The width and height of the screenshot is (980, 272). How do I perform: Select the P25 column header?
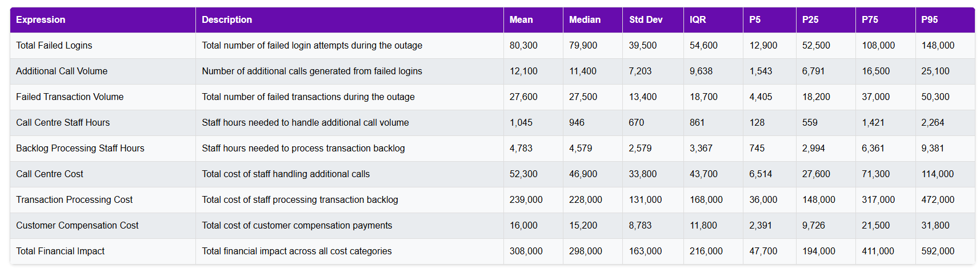click(x=810, y=20)
